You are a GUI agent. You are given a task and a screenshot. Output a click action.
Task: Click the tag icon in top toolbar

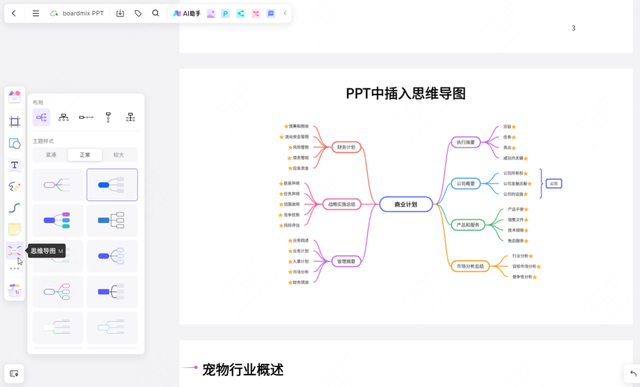click(x=138, y=13)
